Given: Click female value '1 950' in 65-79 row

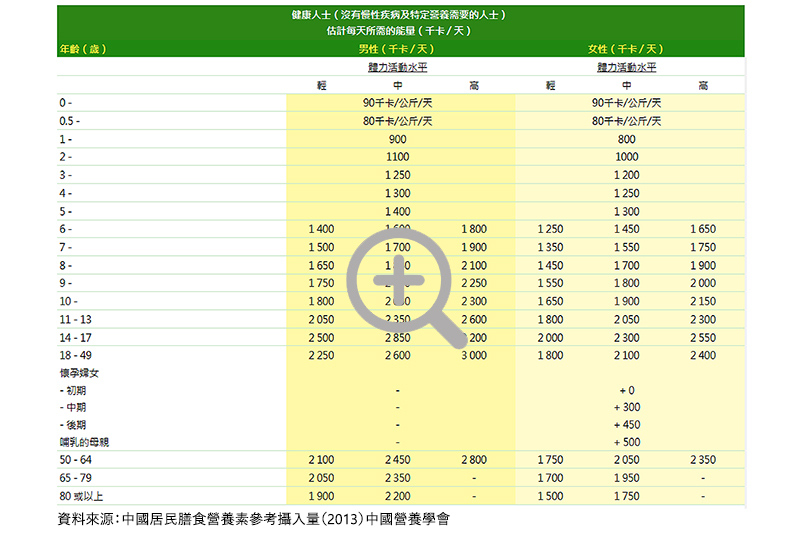Looking at the screenshot, I should (627, 478).
